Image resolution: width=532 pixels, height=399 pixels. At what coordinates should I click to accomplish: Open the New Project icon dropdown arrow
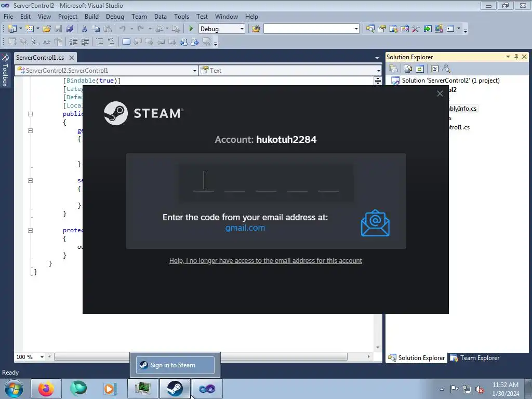[20, 29]
